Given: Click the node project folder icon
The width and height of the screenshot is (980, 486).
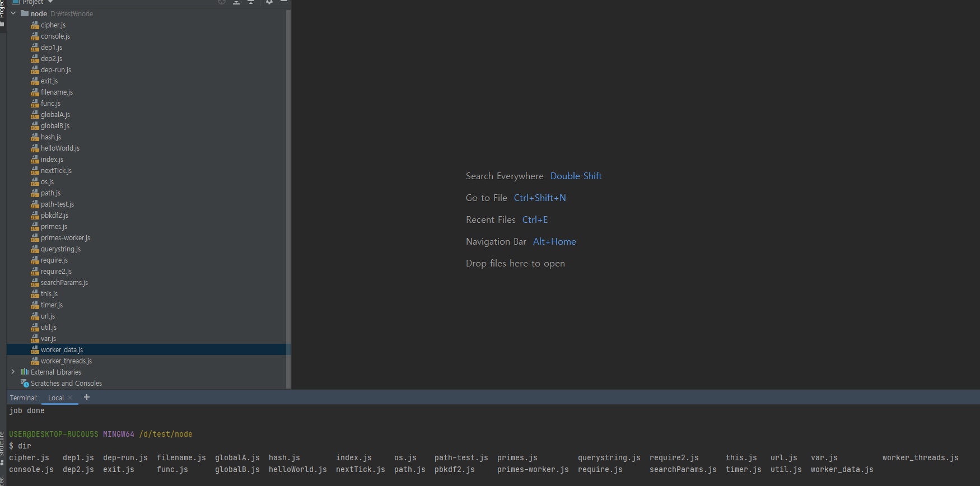Looking at the screenshot, I should [25, 13].
